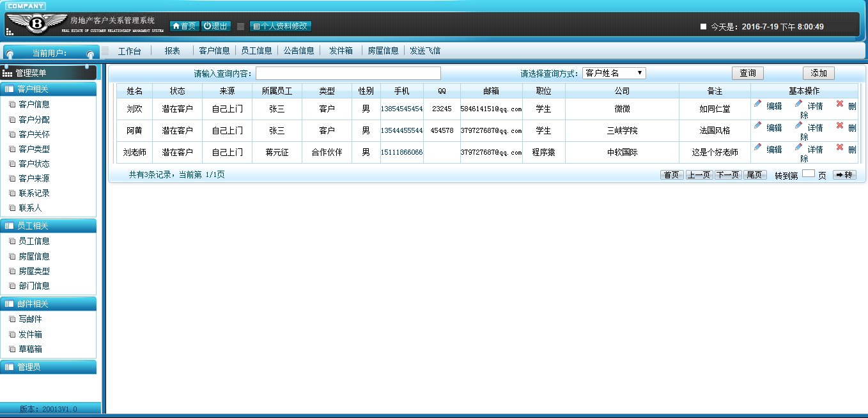Image resolution: width=868 pixels, height=418 pixels.
Task: Select 公告信息 in the top navigation
Action: coord(299,50)
